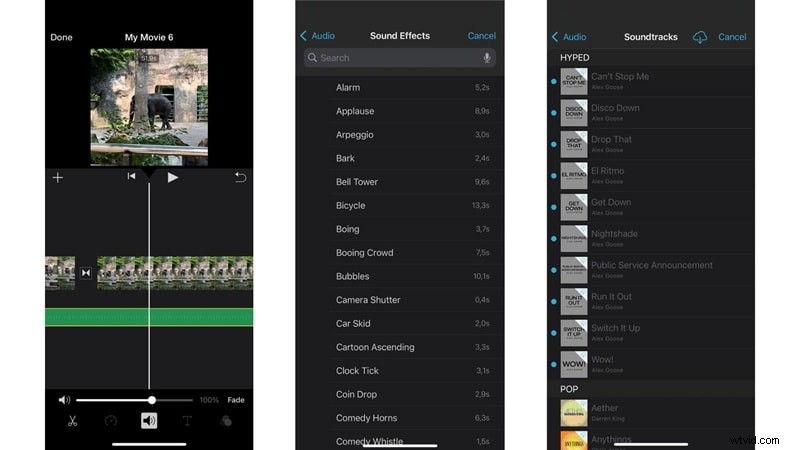Tap the Get Down cover art
The image size is (800, 450).
[x=573, y=207]
